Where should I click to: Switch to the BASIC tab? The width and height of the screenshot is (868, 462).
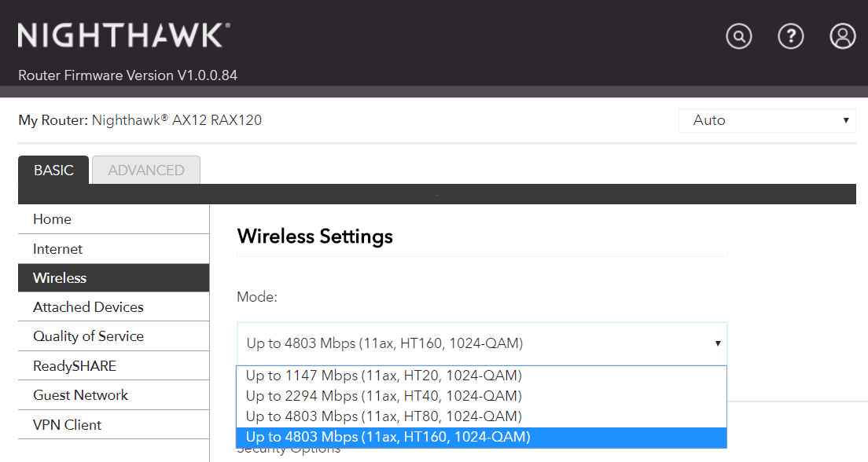pyautogui.click(x=53, y=170)
